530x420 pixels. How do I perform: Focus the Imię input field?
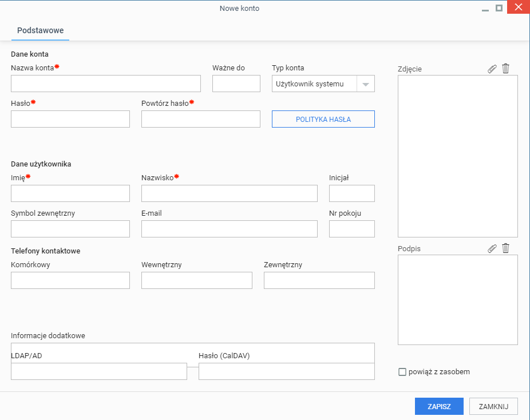click(x=70, y=193)
